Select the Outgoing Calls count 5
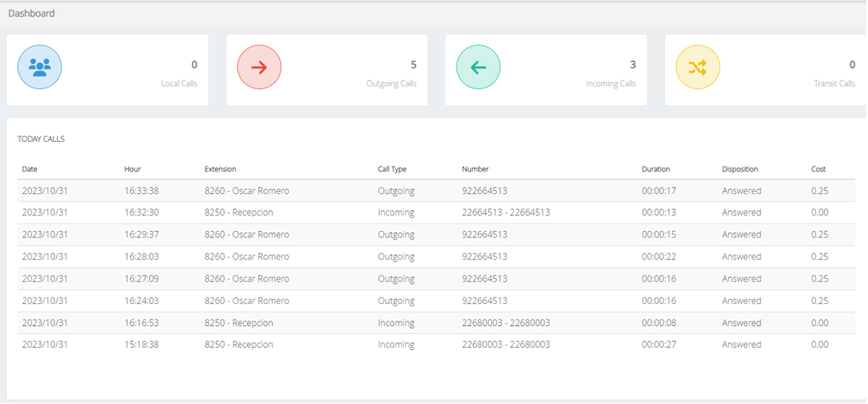868x404 pixels. pyautogui.click(x=414, y=64)
